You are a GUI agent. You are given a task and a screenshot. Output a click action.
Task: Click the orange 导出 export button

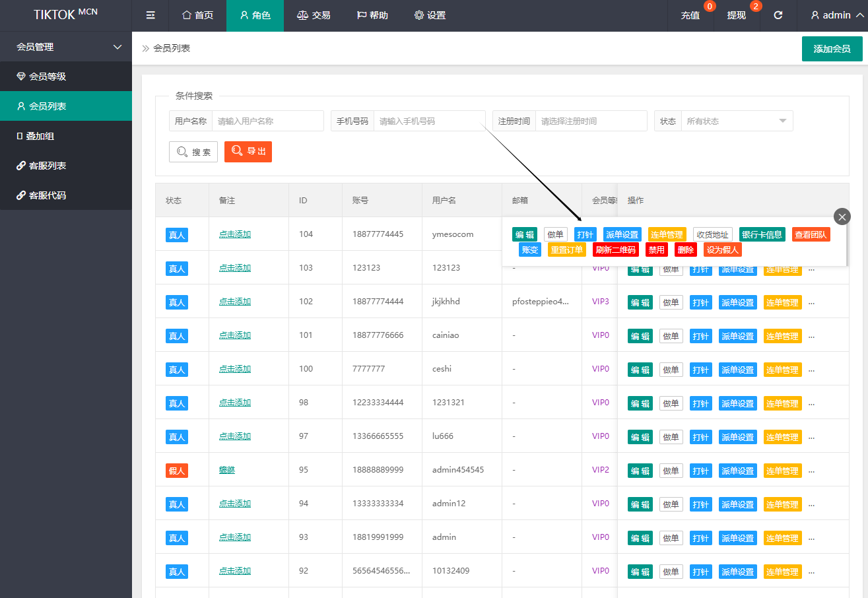(x=248, y=152)
